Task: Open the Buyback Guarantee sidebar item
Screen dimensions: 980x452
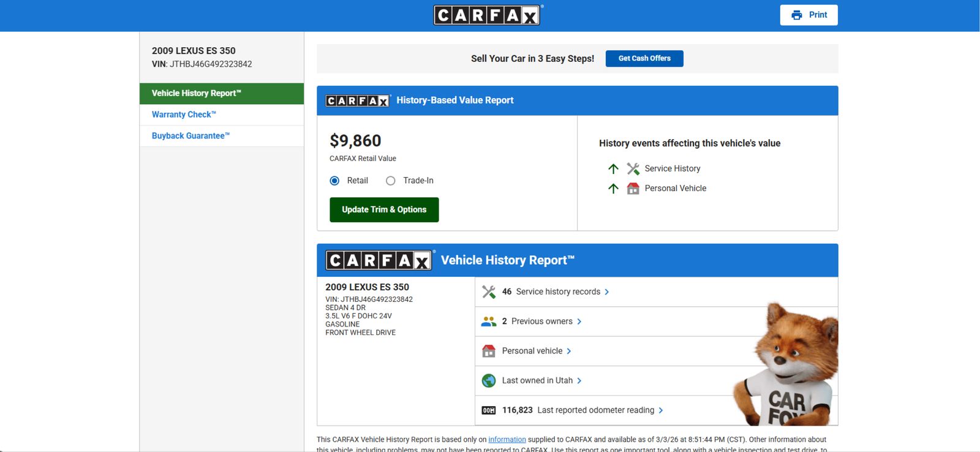Action: click(190, 136)
